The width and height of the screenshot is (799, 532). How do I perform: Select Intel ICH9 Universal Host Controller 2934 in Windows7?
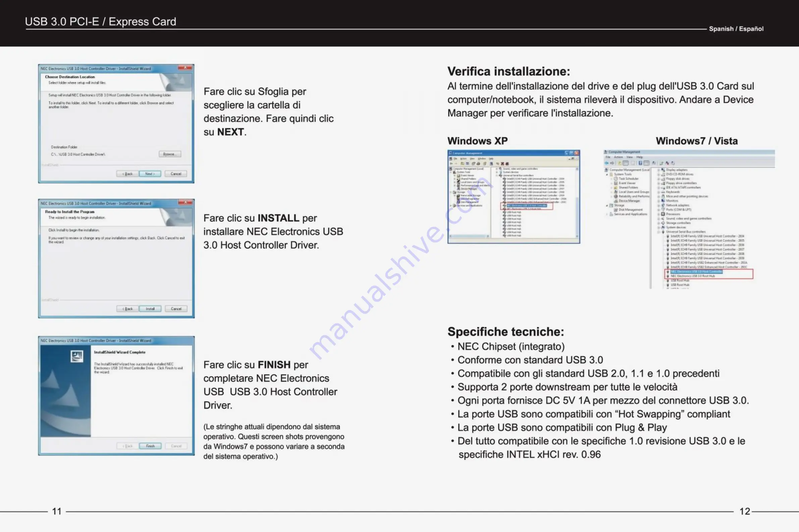click(707, 236)
